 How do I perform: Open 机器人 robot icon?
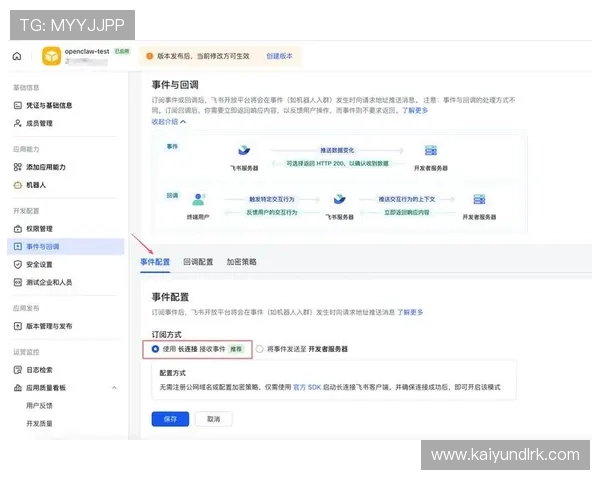[18, 185]
